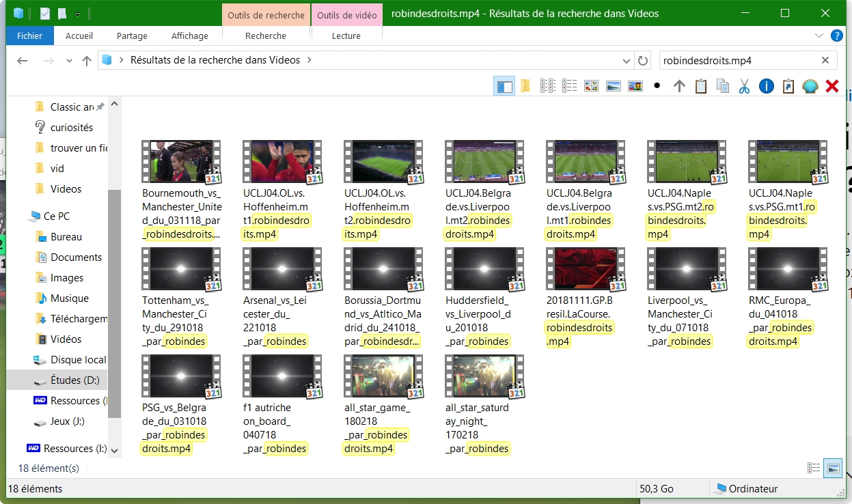Switch to small icons list view
Image resolution: width=852 pixels, height=504 pixels.
pos(547,86)
